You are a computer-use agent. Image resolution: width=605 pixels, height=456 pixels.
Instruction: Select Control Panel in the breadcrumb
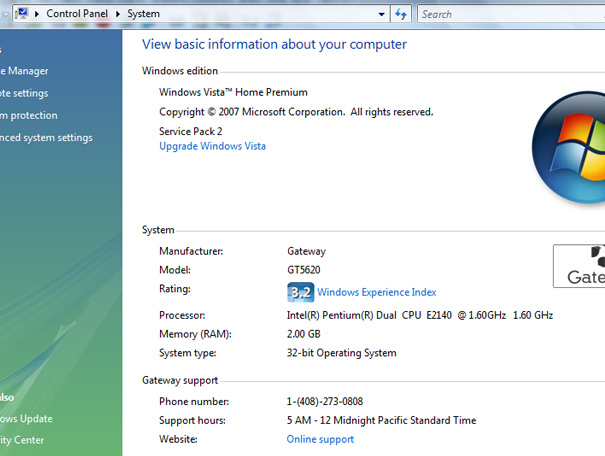pos(77,14)
